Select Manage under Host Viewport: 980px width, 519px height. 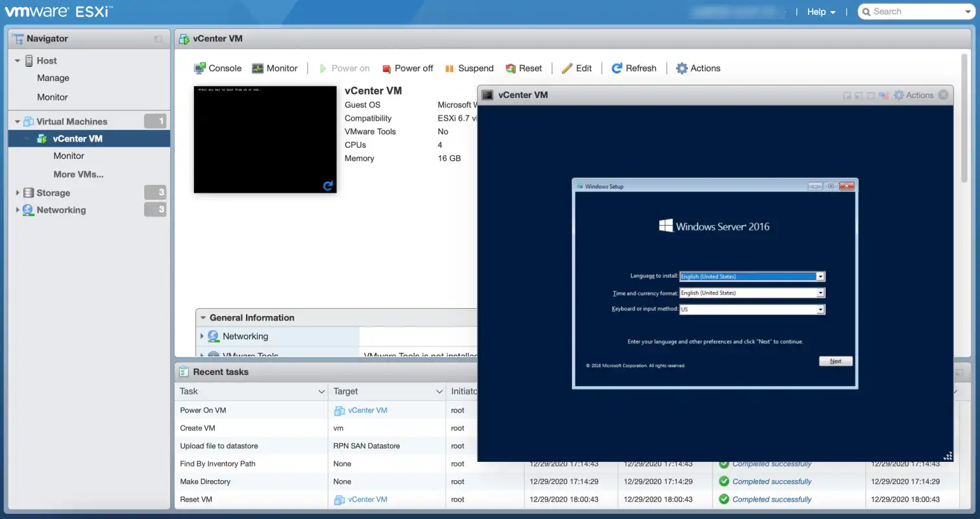[53, 78]
